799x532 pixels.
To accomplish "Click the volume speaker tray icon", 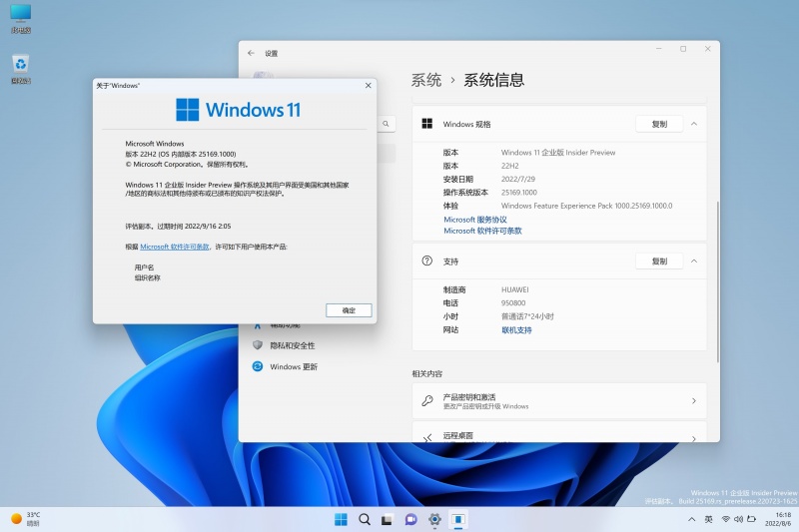I will pos(738,519).
